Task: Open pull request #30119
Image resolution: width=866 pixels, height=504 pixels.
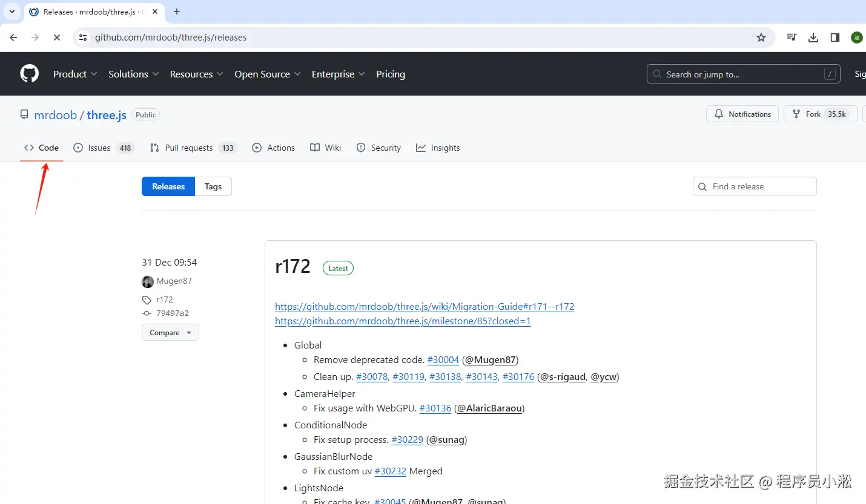Action: (x=408, y=376)
